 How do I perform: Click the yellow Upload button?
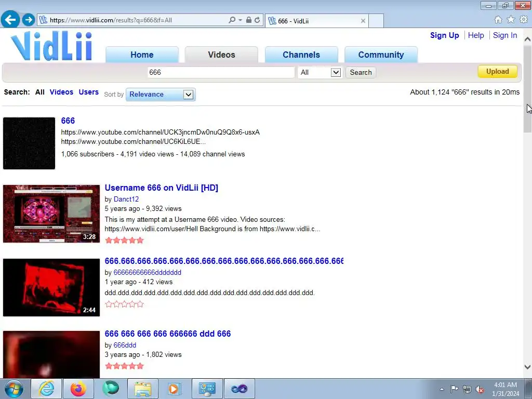coord(497,72)
